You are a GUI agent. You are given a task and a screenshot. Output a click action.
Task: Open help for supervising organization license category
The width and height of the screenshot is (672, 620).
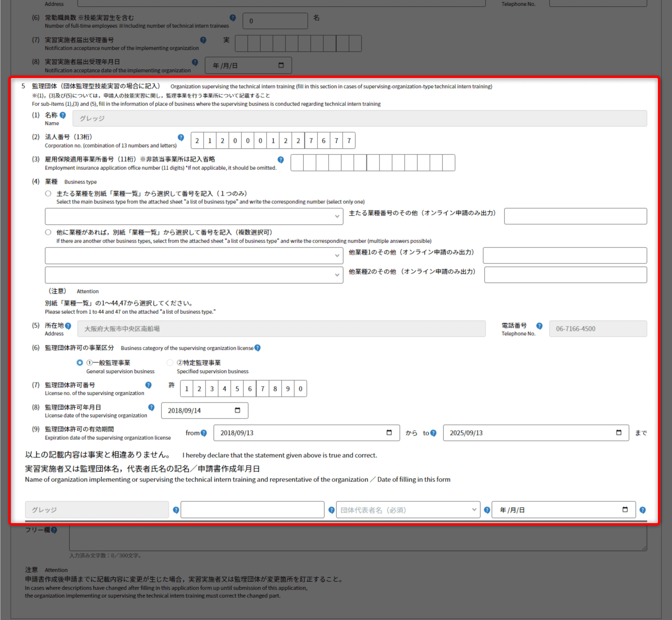pos(257,348)
